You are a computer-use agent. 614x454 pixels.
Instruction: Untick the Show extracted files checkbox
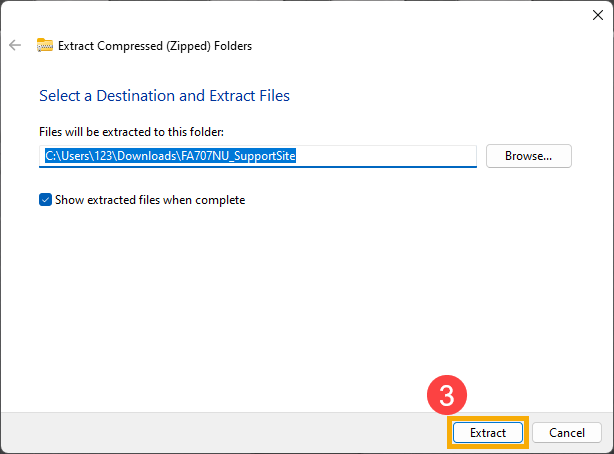[45, 200]
